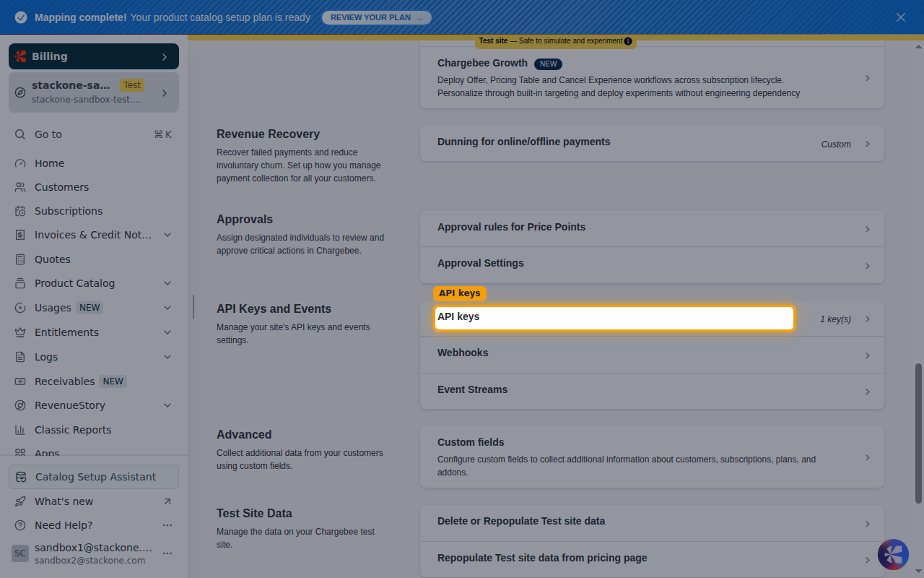Open the stackone site switcher chevron

coord(165,92)
